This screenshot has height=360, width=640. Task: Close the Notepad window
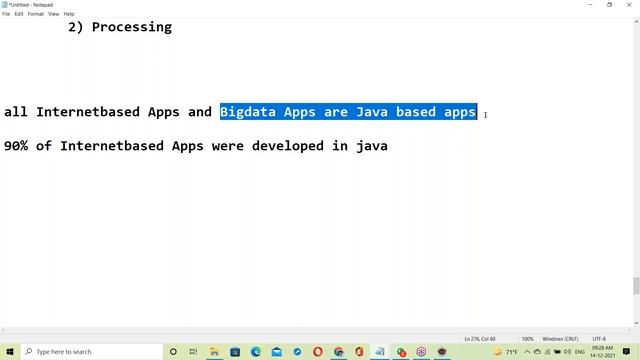click(x=629, y=4)
